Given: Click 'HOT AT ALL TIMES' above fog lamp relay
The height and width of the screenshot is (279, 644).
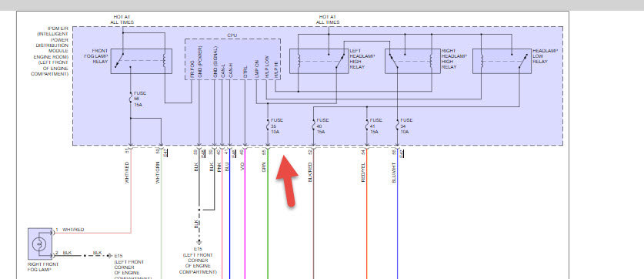Looking at the screenshot, I should (x=122, y=19).
